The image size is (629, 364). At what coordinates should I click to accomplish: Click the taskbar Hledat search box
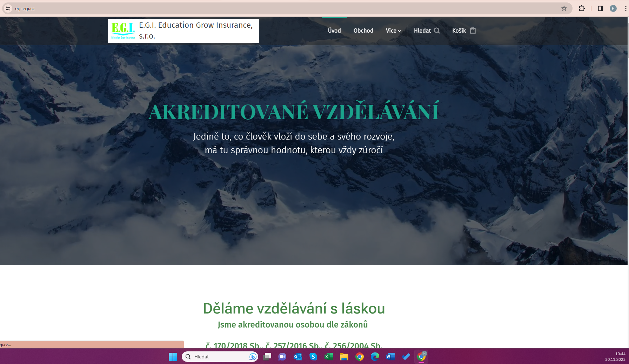pos(220,357)
